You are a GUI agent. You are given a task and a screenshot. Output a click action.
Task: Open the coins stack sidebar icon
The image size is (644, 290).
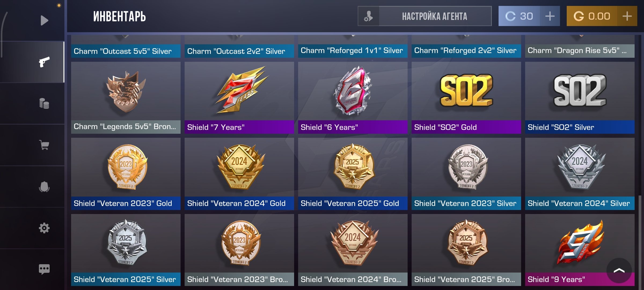click(44, 103)
